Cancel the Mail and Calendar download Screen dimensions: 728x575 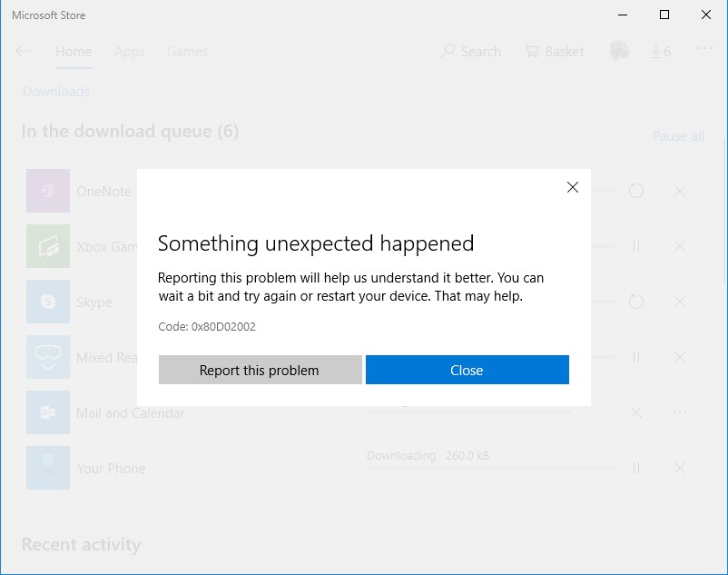coord(636,412)
